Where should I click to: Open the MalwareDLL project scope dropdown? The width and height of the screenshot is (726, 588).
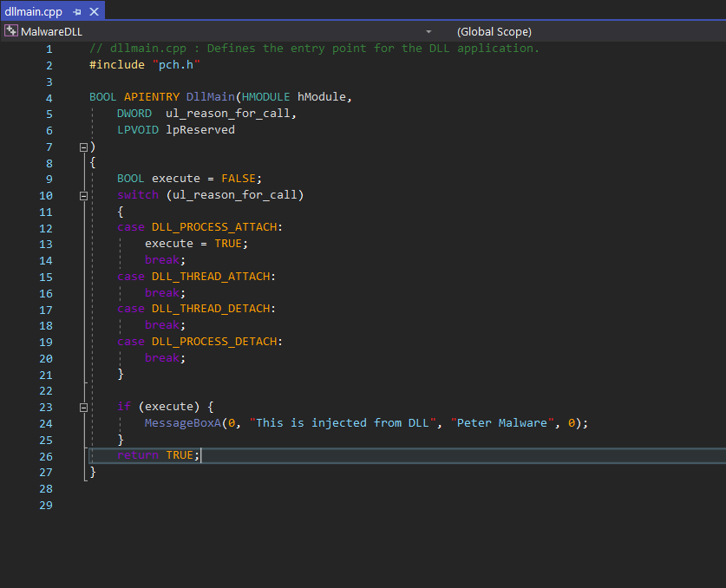tap(428, 32)
